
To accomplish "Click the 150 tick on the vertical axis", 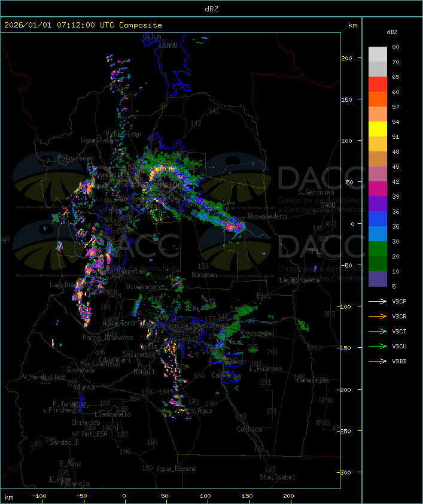I will click(346, 99).
